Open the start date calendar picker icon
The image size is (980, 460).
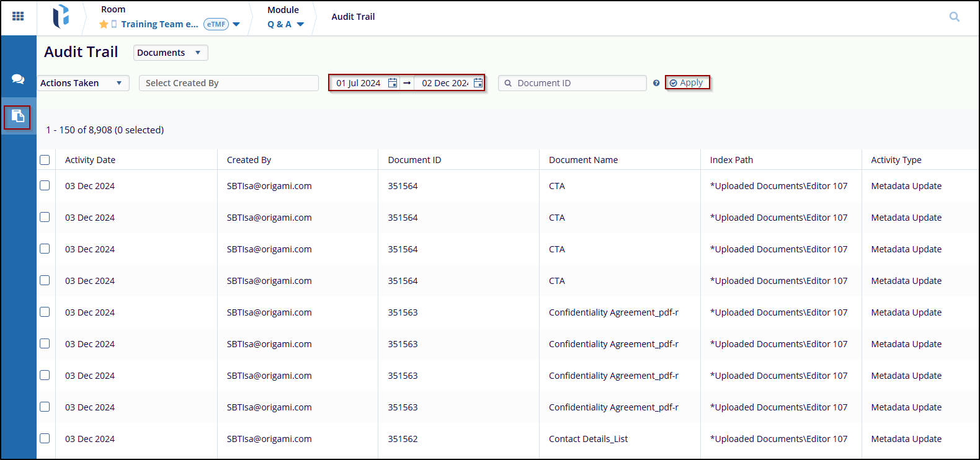click(x=393, y=83)
